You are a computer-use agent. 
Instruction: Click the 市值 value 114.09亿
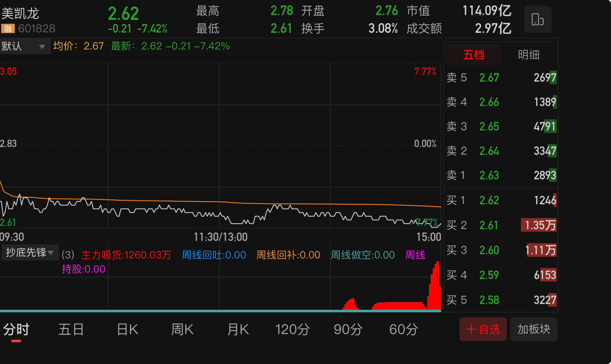click(487, 10)
